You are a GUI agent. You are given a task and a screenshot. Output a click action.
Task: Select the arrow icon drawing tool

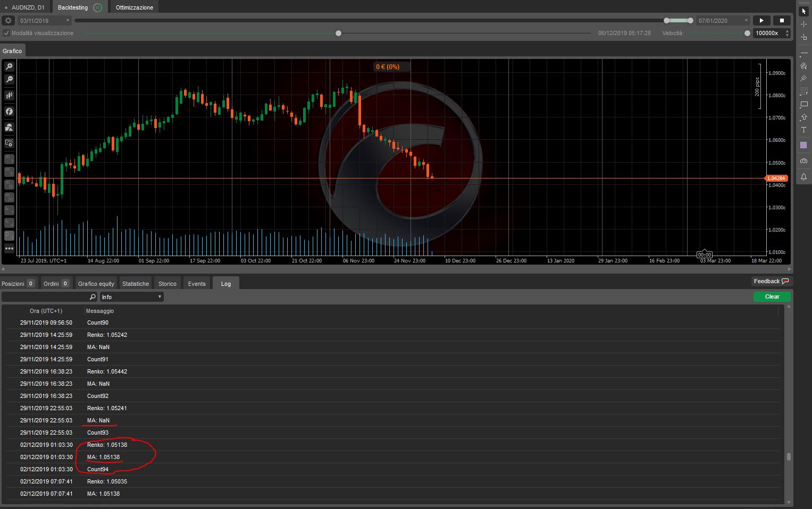point(803,117)
